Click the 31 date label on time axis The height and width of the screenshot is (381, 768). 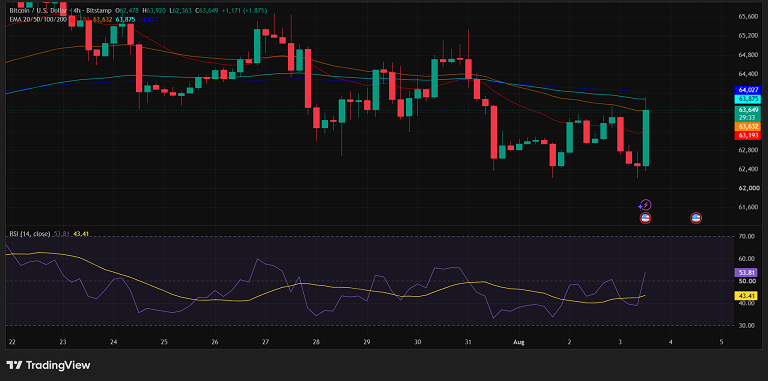(x=468, y=342)
